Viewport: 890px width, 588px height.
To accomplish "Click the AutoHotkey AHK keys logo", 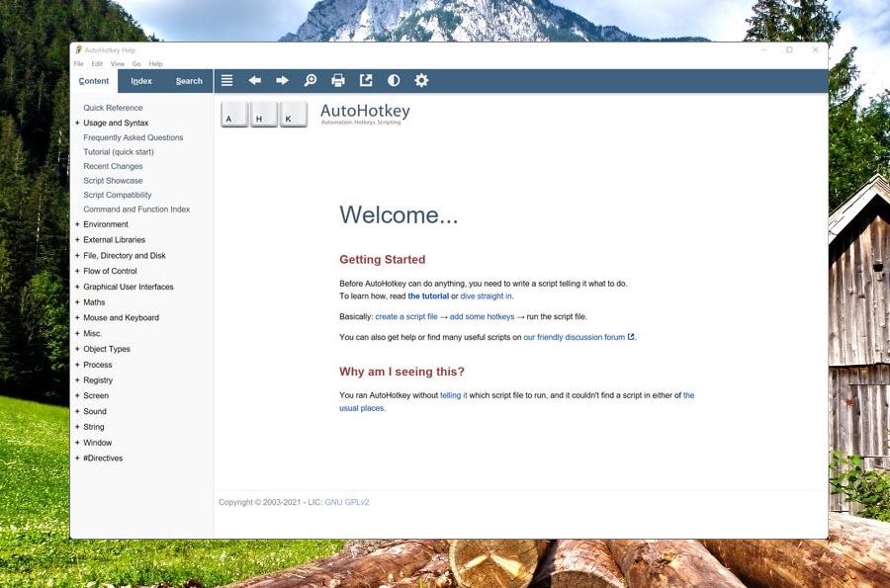I will tap(264, 115).
